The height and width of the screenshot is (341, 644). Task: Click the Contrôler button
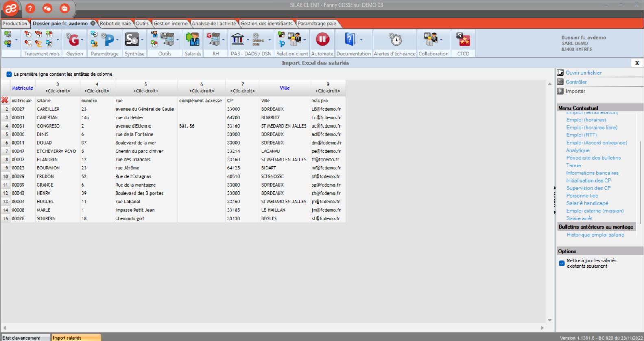click(x=576, y=82)
